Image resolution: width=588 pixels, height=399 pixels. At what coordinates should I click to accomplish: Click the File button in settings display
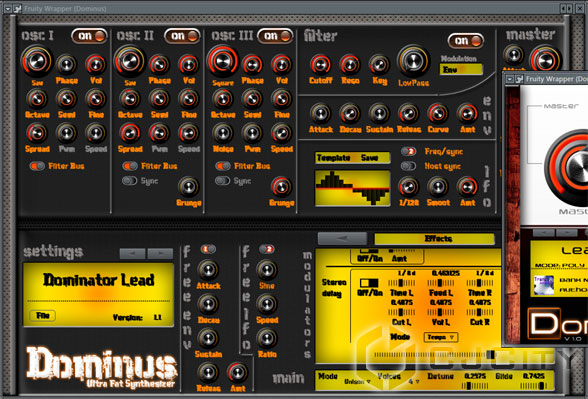43,316
